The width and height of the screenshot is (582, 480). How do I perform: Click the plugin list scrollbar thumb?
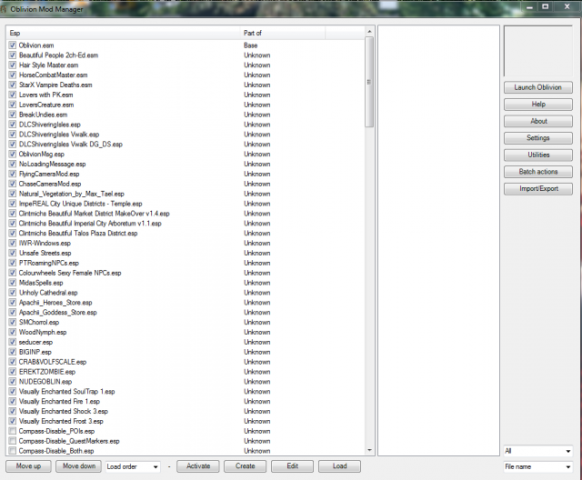click(x=369, y=82)
